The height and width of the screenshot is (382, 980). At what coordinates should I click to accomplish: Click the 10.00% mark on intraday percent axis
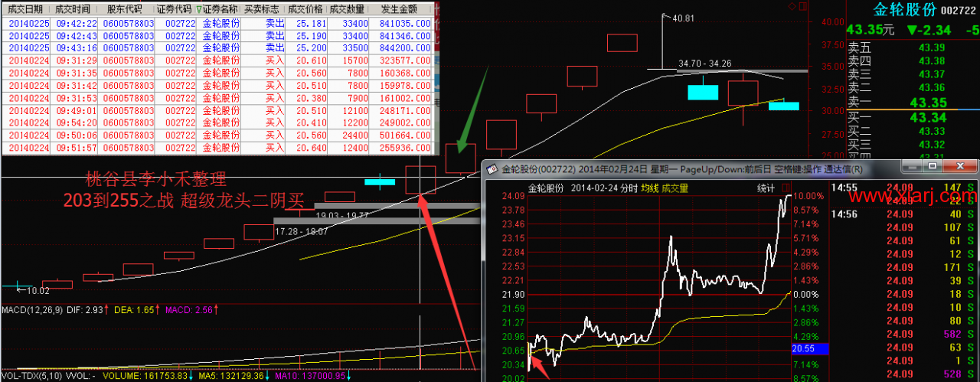(x=808, y=196)
